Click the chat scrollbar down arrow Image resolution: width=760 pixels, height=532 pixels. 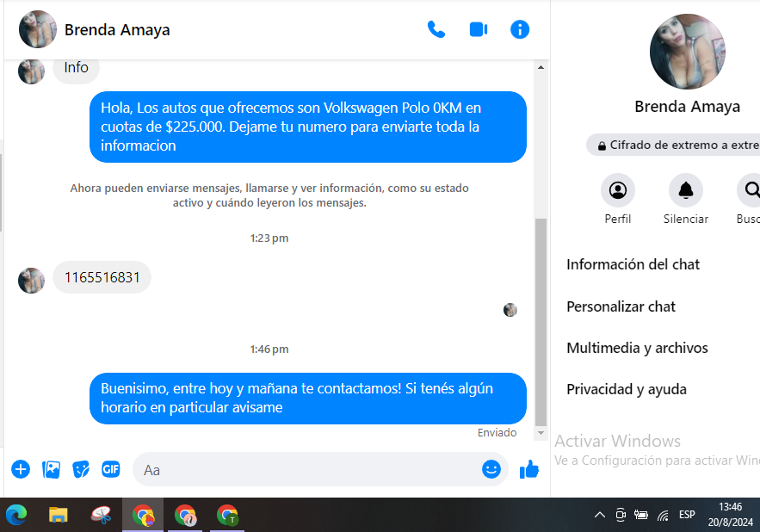click(541, 433)
